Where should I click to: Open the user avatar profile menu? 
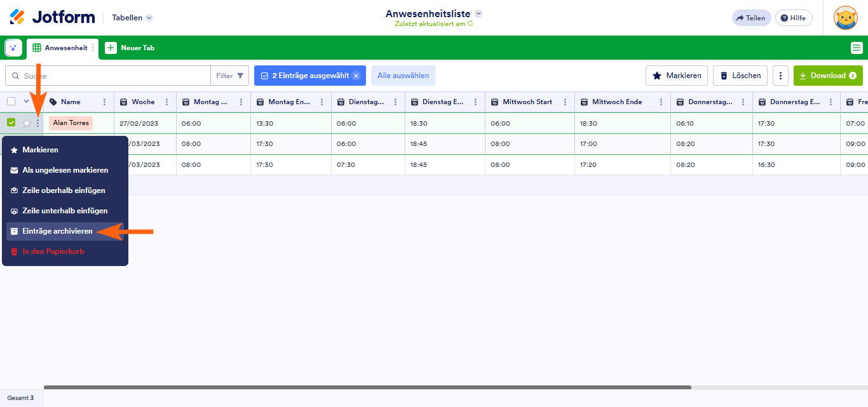(x=845, y=18)
